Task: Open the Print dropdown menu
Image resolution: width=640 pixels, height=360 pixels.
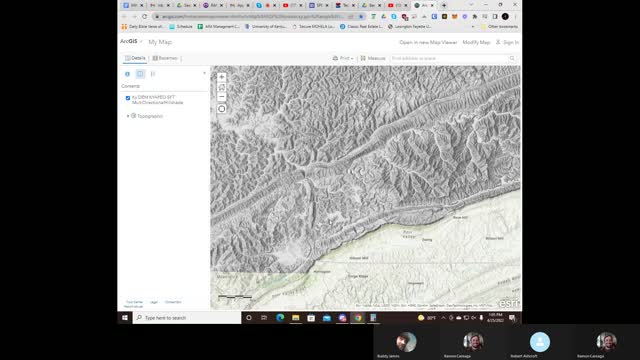Action: click(x=343, y=58)
